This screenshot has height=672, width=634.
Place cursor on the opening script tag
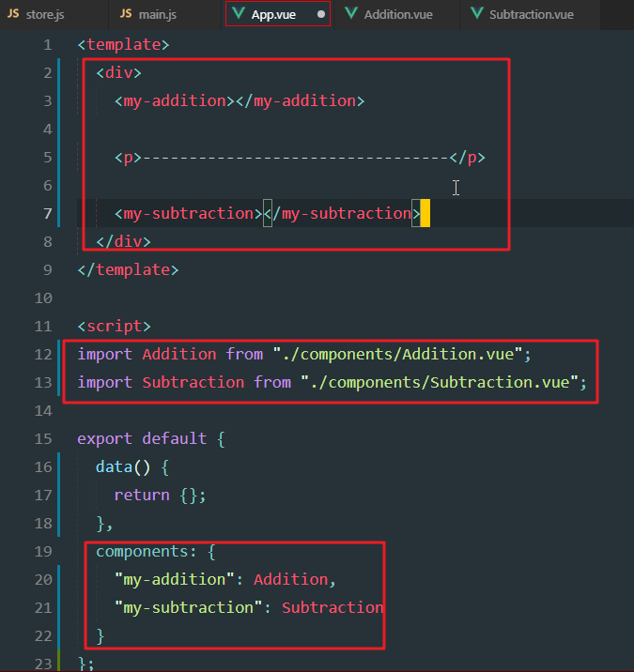[114, 326]
